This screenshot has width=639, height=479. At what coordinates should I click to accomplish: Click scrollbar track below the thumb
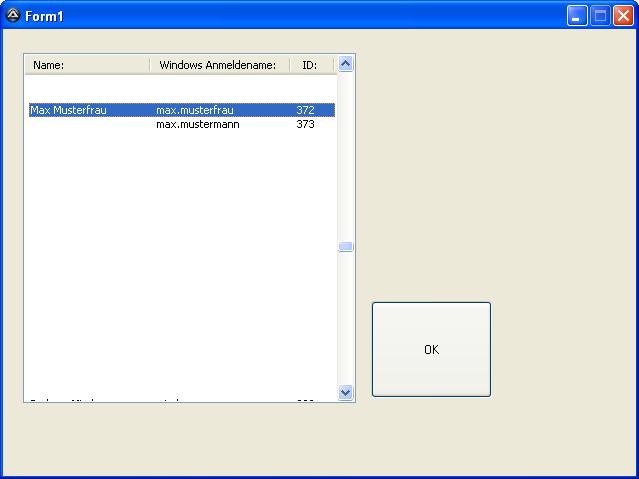(x=346, y=320)
